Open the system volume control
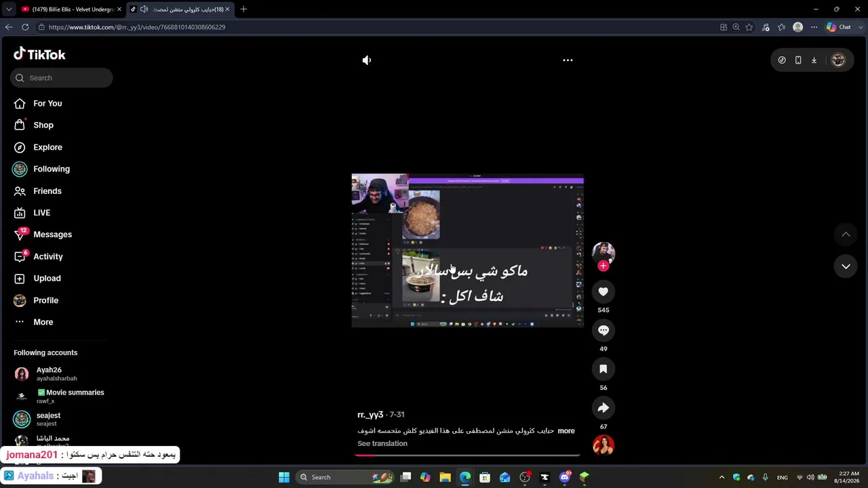 [x=810, y=477]
